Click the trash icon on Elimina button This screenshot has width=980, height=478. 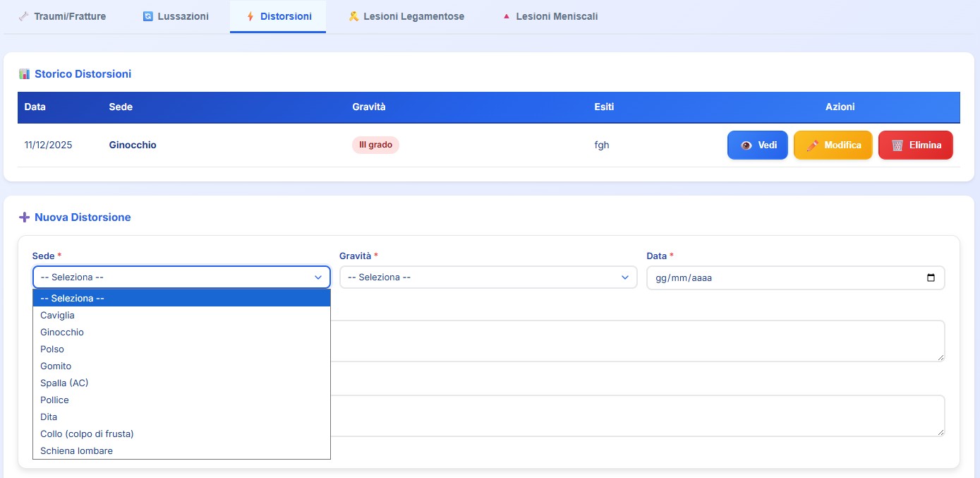tap(897, 145)
